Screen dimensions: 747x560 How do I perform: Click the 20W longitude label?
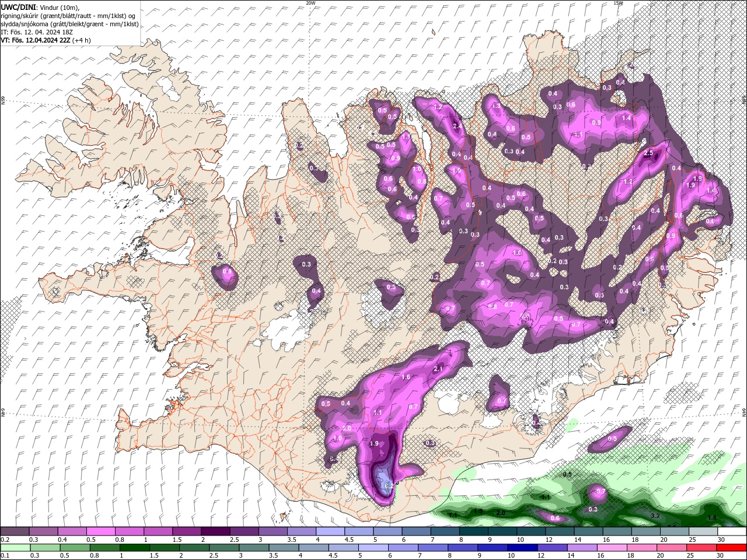(310, 3)
